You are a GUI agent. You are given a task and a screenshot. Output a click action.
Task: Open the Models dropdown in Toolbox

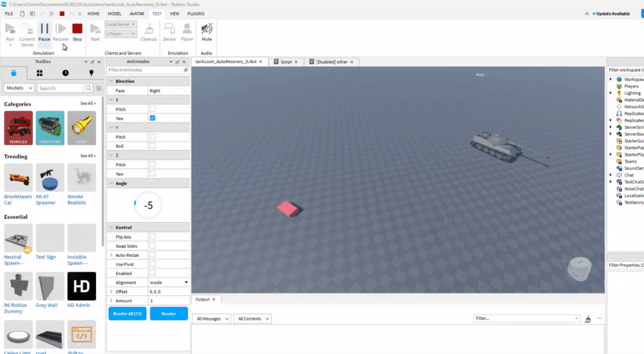[19, 88]
